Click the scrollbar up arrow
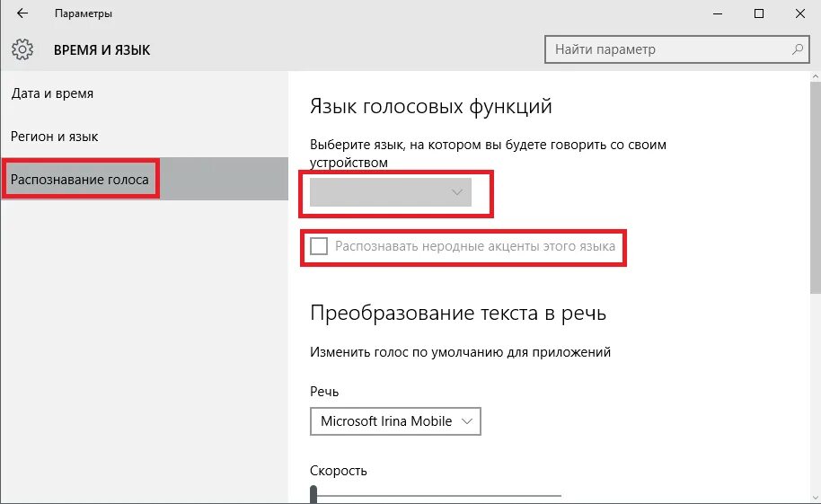This screenshot has height=504, width=821. tap(816, 76)
